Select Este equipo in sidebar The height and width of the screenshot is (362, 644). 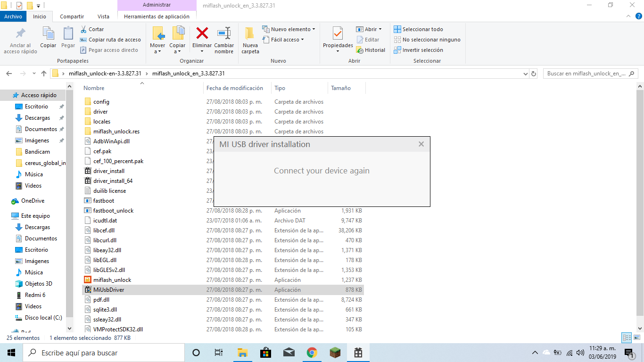point(35,216)
